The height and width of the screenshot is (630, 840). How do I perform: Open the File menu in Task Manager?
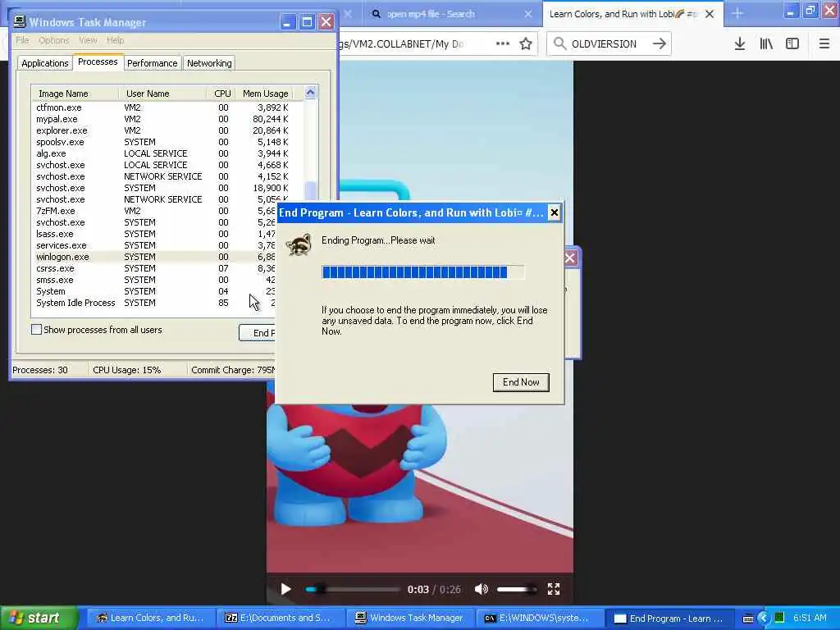(22, 40)
